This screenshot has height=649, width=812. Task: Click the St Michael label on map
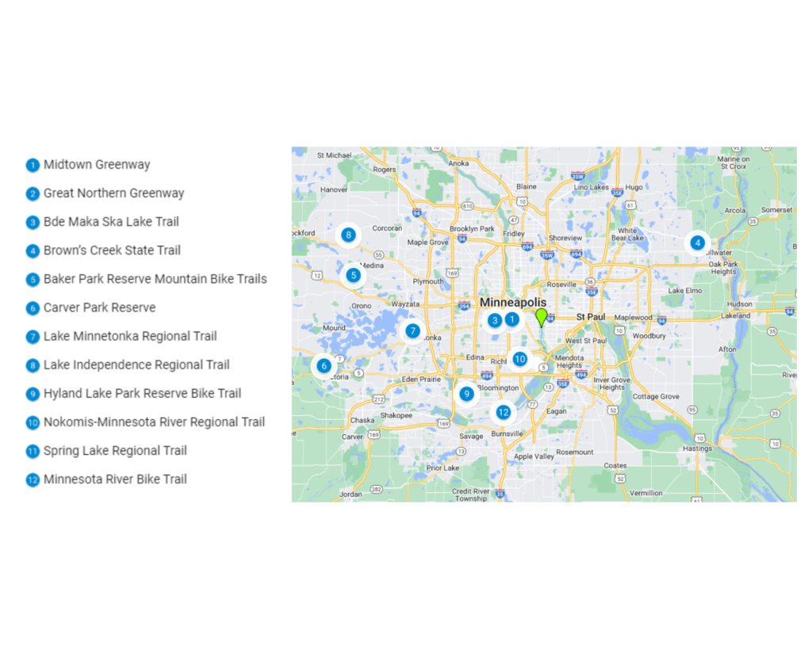[x=334, y=155]
